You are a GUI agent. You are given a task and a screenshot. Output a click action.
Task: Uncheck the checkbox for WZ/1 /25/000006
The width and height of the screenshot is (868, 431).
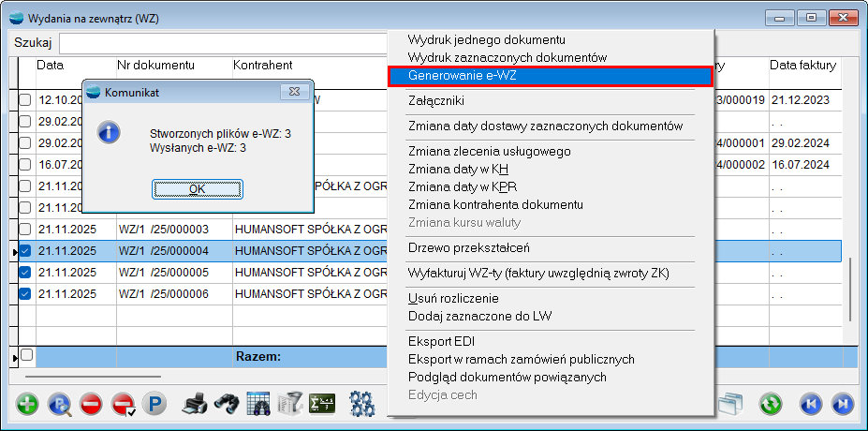click(x=25, y=294)
